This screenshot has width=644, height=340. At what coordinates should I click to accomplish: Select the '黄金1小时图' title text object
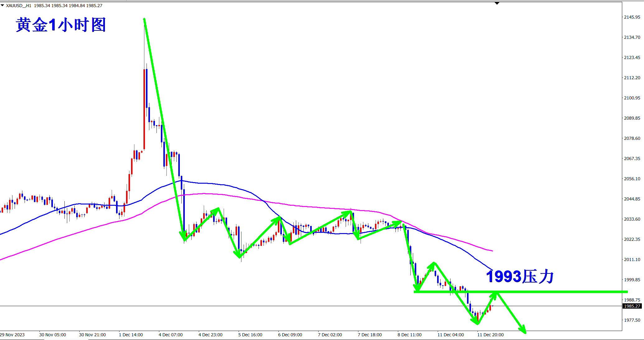(61, 25)
